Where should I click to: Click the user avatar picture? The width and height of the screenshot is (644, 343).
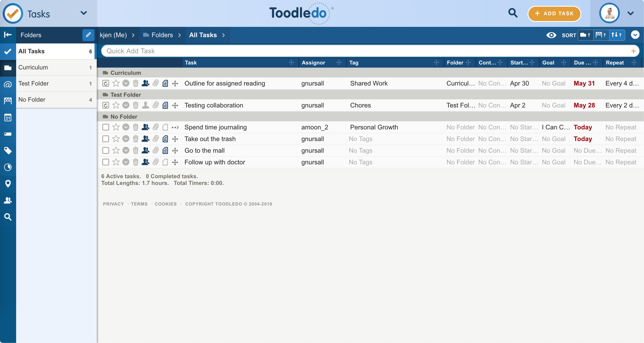click(x=609, y=13)
